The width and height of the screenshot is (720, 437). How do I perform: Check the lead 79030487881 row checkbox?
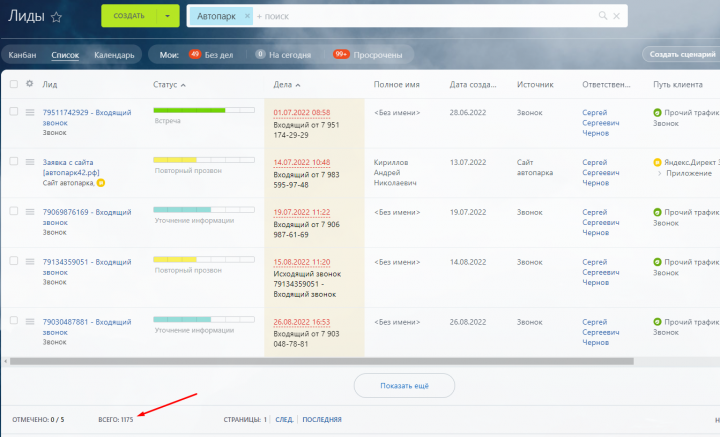[x=14, y=320]
